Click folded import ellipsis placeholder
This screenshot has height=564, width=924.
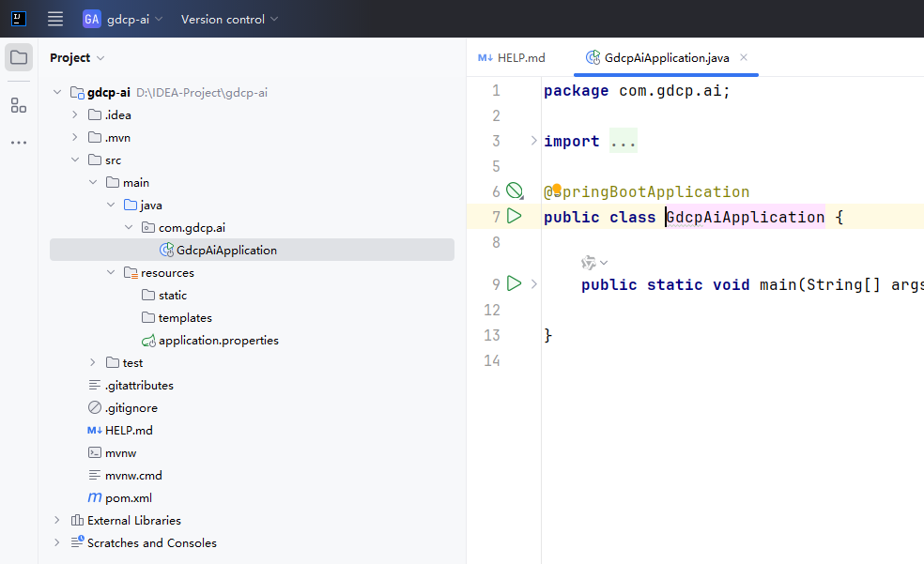[x=623, y=142]
